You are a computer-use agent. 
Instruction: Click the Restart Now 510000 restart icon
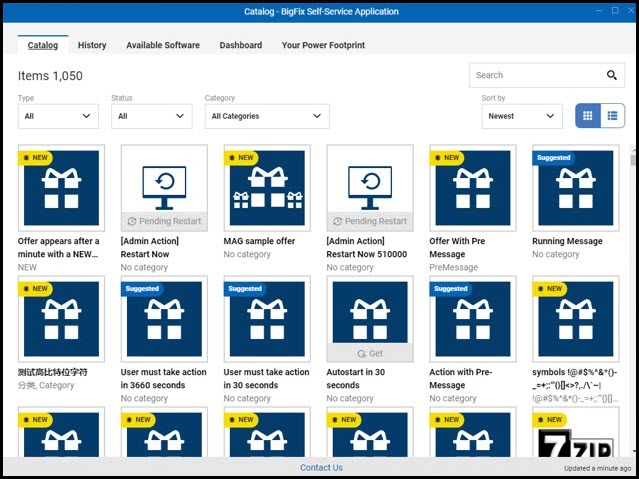pos(370,181)
